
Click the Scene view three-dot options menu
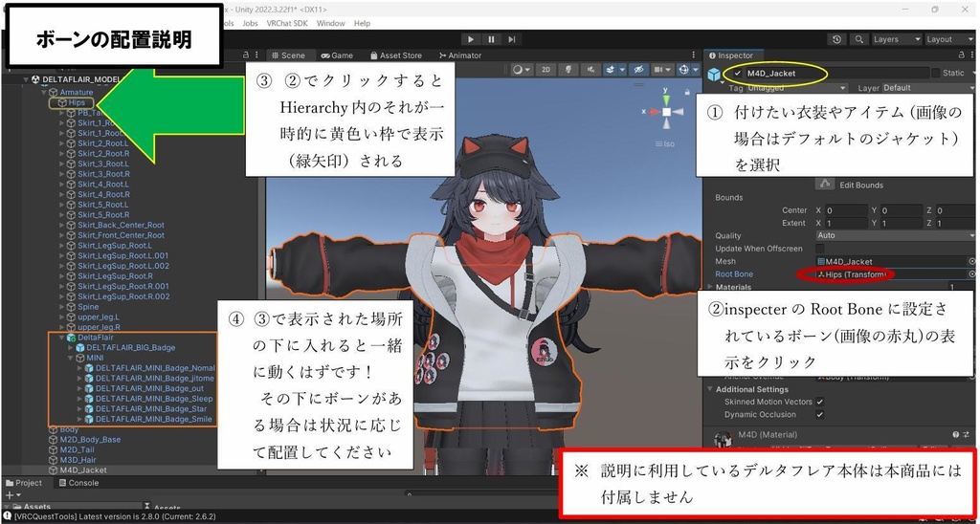[694, 55]
